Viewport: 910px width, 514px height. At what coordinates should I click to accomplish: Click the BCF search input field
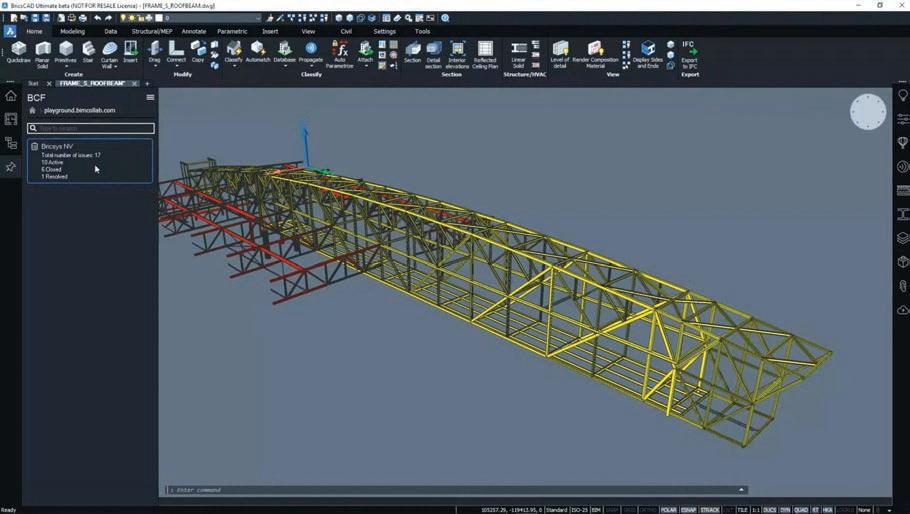click(x=92, y=128)
